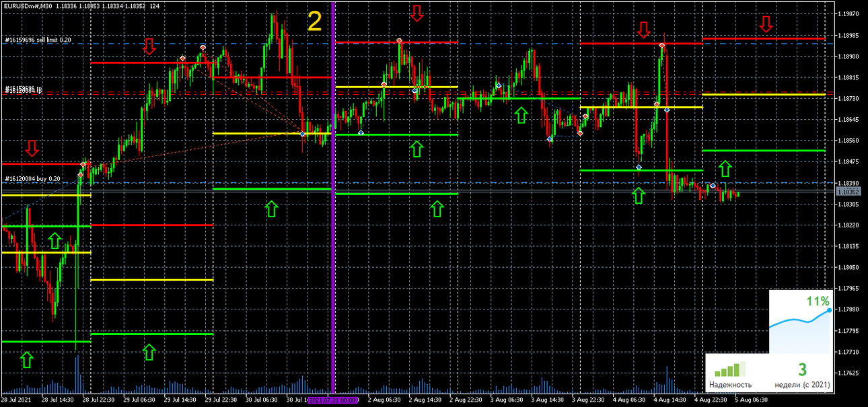Click the green number 3 in widget
Image resolution: width=868 pixels, height=407 pixels.
803,369
